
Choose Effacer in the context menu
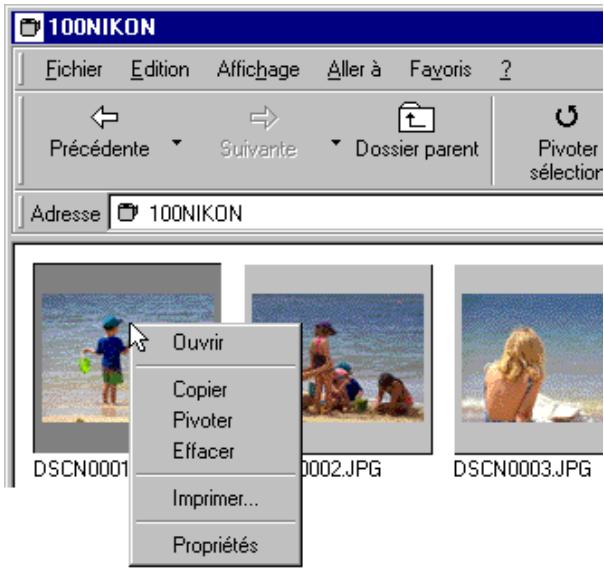coord(215,451)
